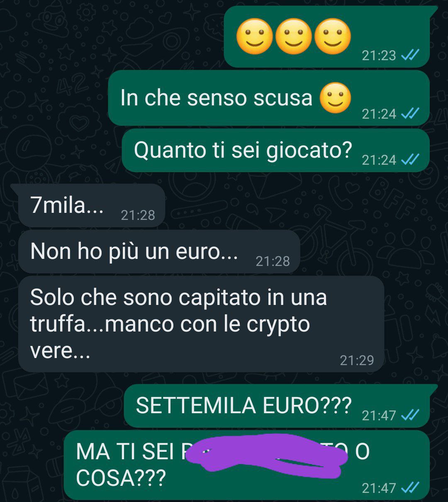
Task: Tap double check next to 'Quanto ti sei giocato?'
Action: pos(411,159)
